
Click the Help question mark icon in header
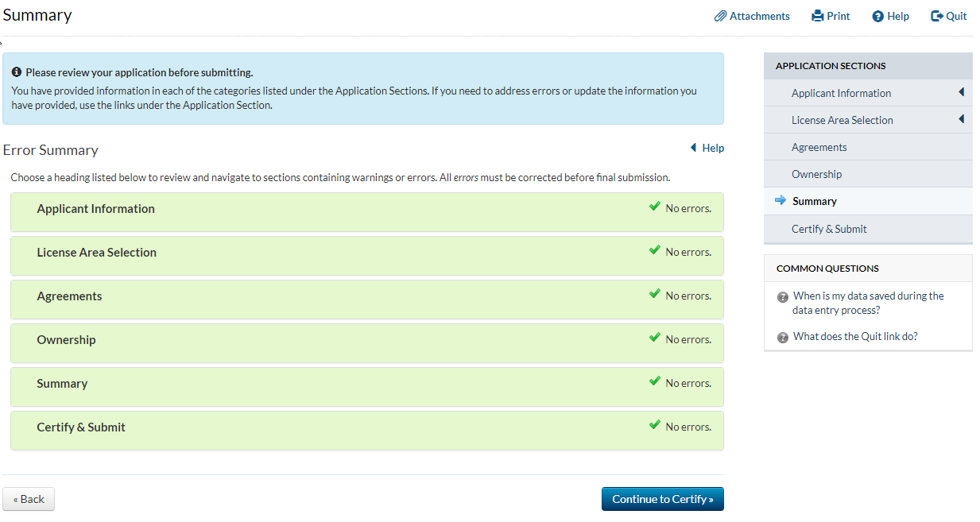tap(877, 16)
